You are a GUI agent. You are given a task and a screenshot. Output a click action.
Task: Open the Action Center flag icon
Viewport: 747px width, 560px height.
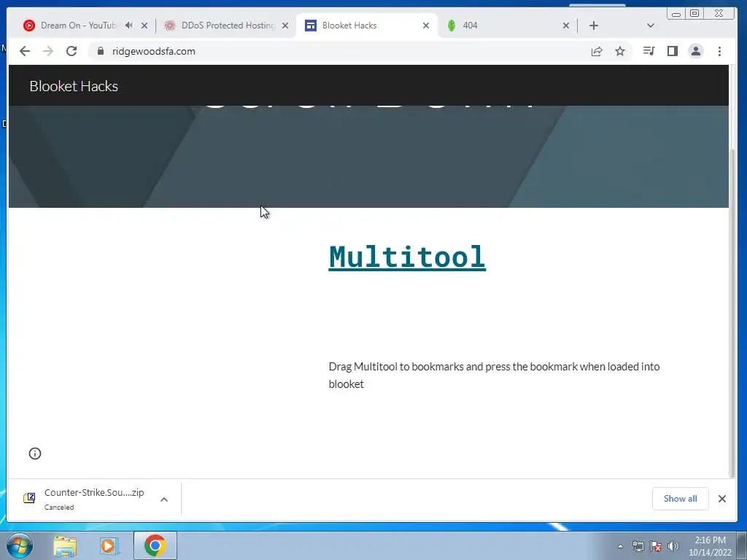(x=656, y=546)
